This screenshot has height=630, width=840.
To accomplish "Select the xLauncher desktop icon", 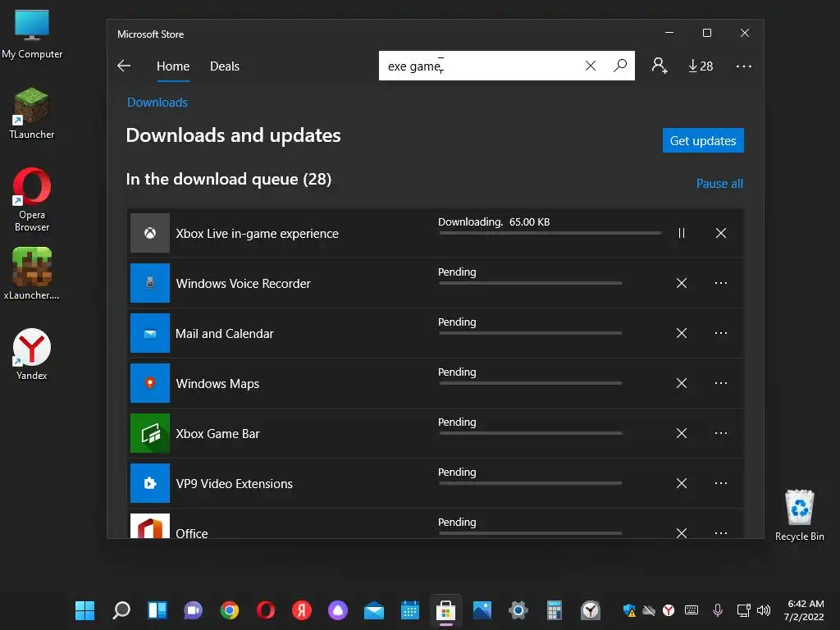I will (x=32, y=273).
